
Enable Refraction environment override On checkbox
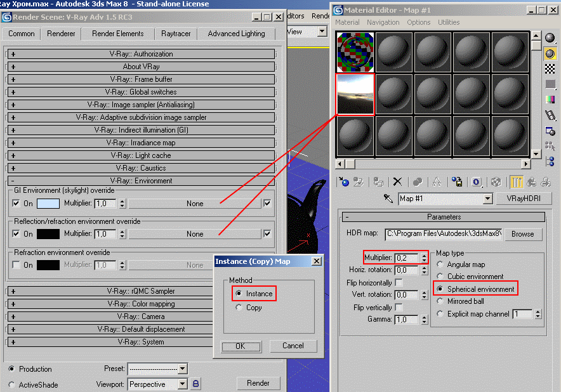16,265
